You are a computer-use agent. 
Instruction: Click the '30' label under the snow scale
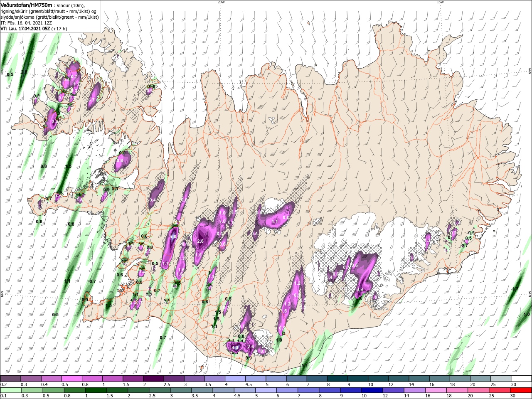[514, 384]
